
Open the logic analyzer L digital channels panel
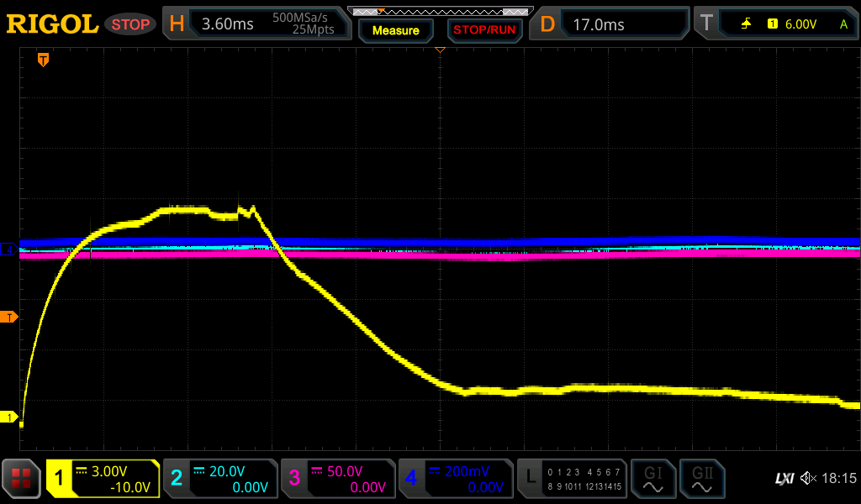[x=572, y=479]
